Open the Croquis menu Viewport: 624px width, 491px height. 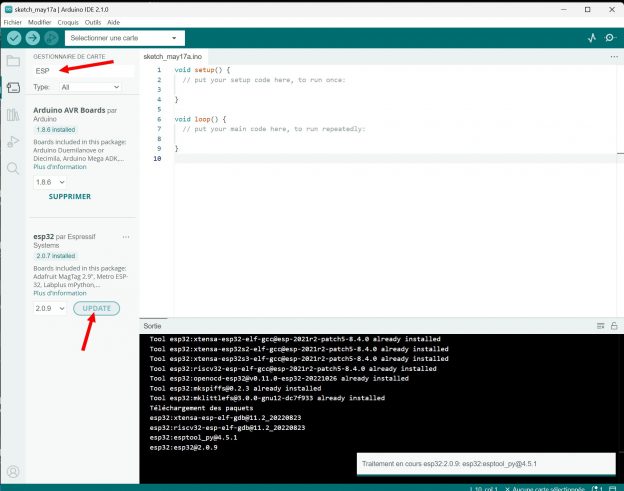pyautogui.click(x=69, y=21)
